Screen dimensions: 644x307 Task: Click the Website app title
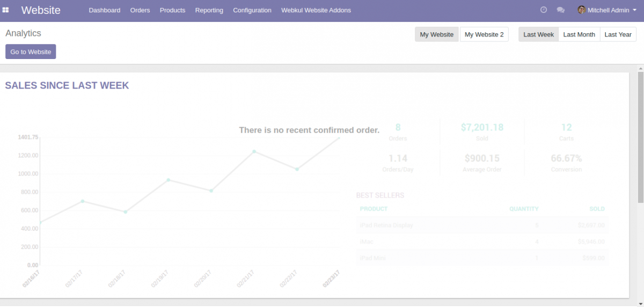click(x=41, y=10)
